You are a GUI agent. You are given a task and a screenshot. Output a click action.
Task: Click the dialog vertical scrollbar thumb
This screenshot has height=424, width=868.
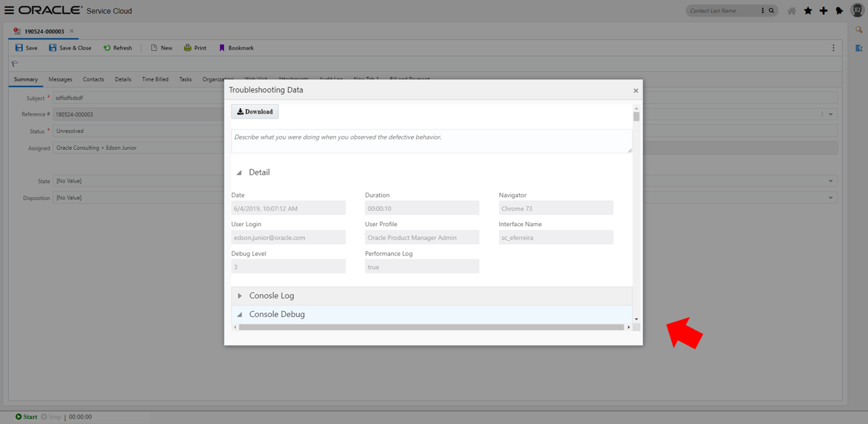click(637, 116)
